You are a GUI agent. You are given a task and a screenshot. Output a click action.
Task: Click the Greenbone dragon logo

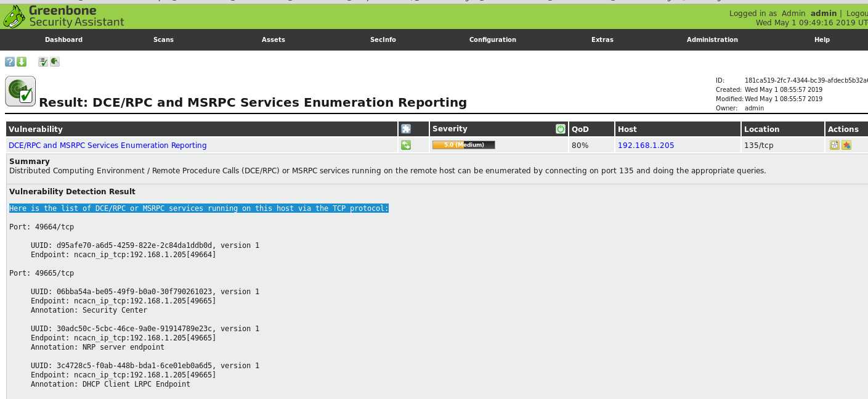(14, 17)
